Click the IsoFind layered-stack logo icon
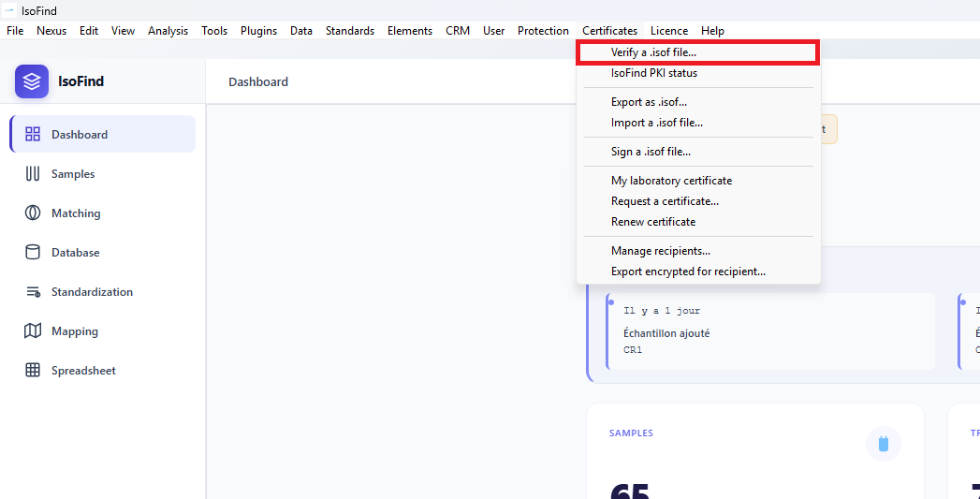980x499 pixels. pyautogui.click(x=32, y=81)
